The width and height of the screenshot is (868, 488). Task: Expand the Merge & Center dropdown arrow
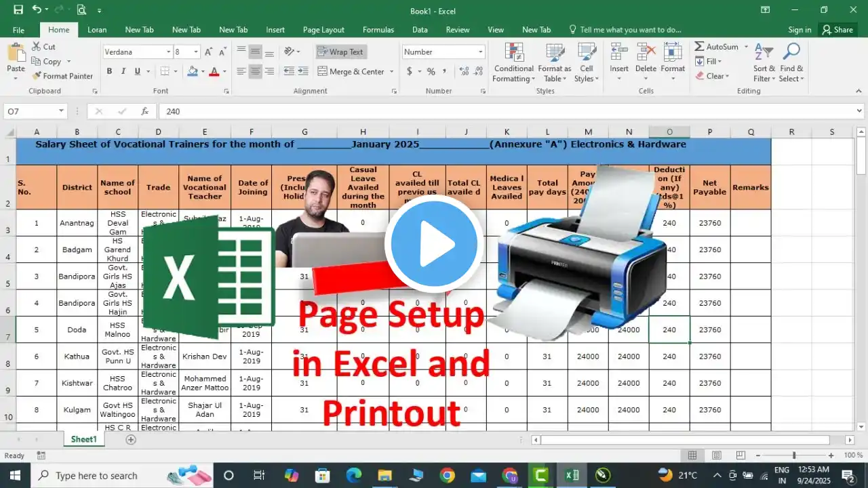tap(391, 71)
